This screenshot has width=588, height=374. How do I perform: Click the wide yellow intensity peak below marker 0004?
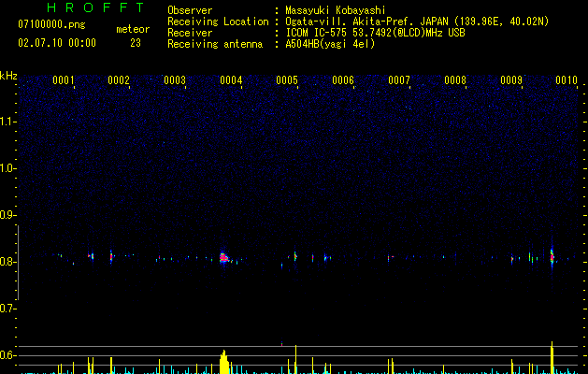tap(223, 362)
